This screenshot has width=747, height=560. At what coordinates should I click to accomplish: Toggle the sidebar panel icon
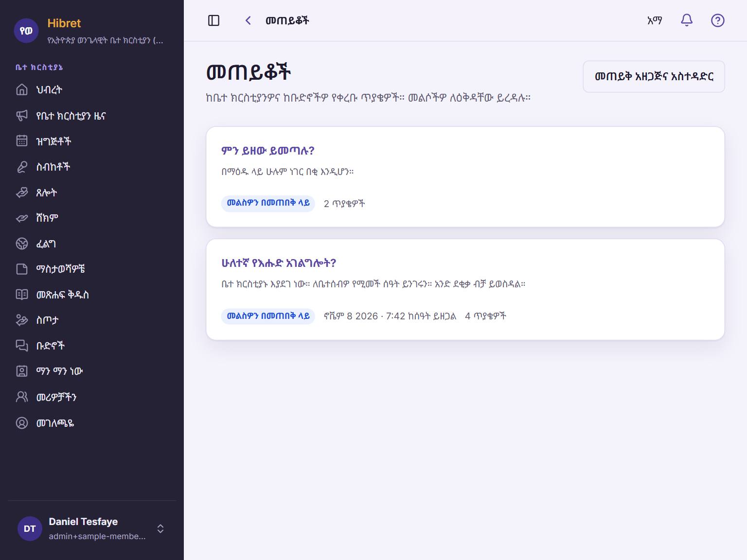213,20
